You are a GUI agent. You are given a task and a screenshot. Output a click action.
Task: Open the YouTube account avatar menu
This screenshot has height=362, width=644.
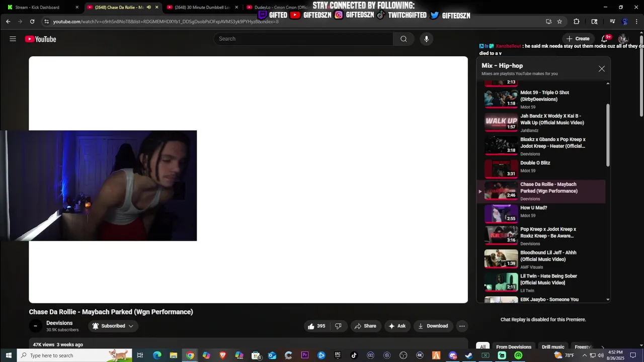[623, 39]
